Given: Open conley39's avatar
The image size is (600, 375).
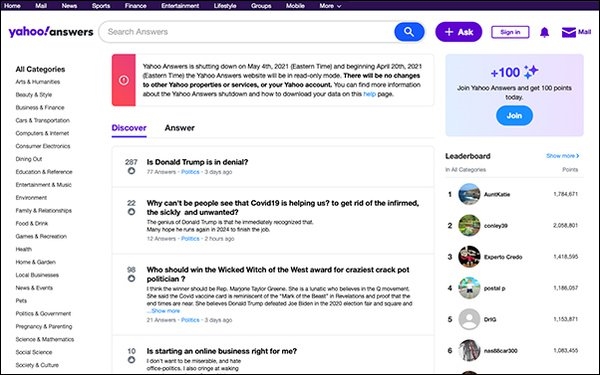Looking at the screenshot, I should pos(469,225).
